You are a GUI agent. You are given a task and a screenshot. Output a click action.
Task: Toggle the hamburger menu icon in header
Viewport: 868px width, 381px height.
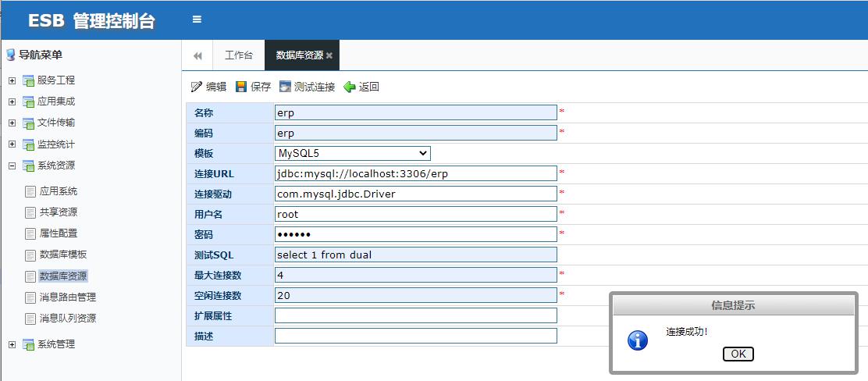pos(197,20)
